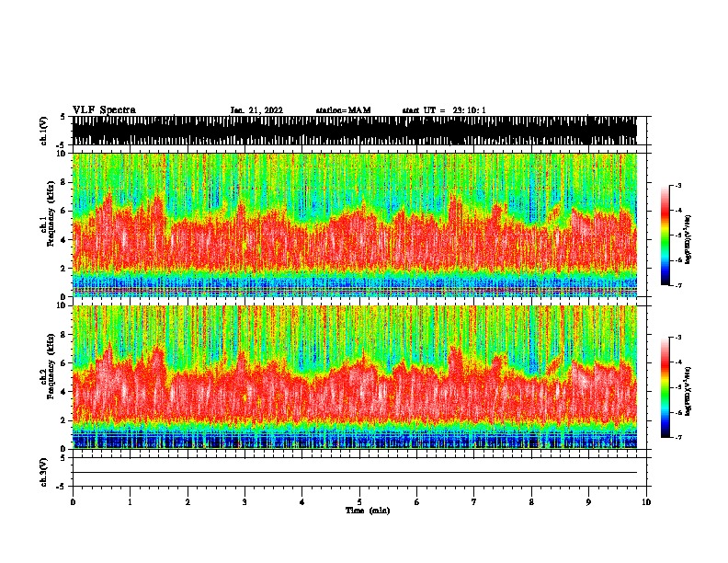Click the 'start UT = 23:10:1' text

[x=444, y=110]
